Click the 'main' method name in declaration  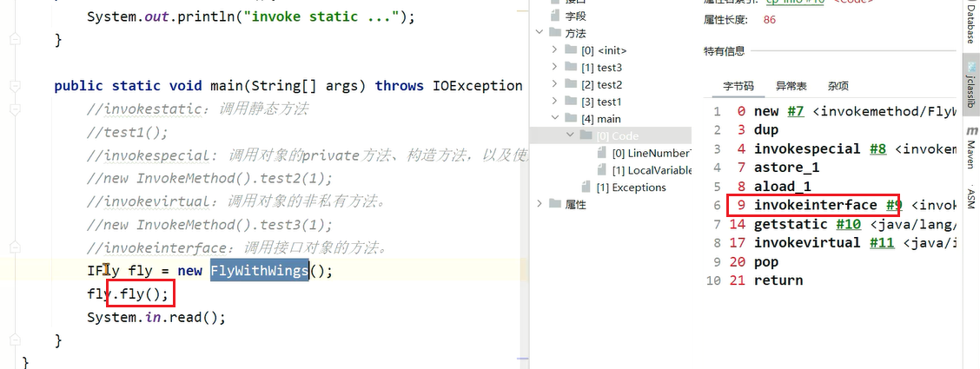tap(226, 86)
